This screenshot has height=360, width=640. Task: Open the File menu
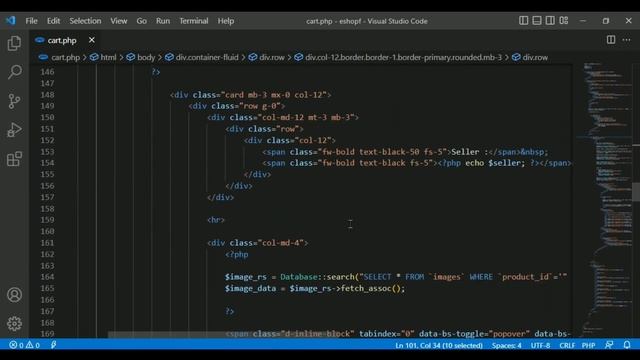(x=31, y=21)
